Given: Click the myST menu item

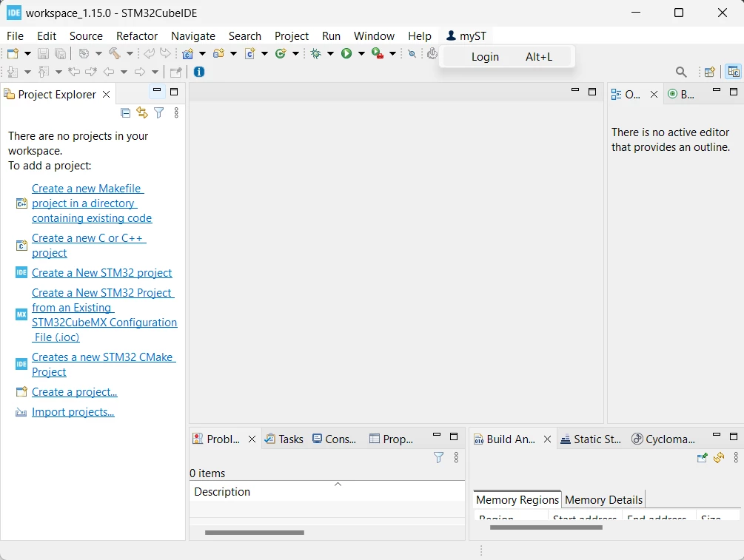Looking at the screenshot, I should (466, 36).
